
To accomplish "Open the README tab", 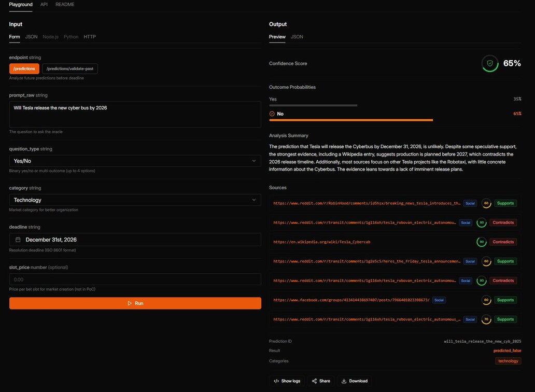I will [65, 5].
